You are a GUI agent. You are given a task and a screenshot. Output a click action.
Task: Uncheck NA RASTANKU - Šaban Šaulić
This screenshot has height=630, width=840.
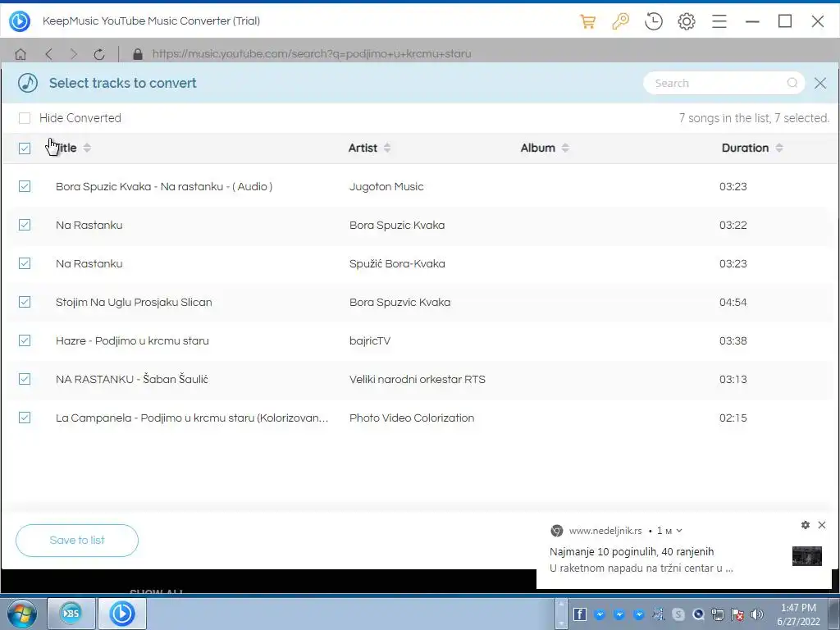[x=25, y=379]
